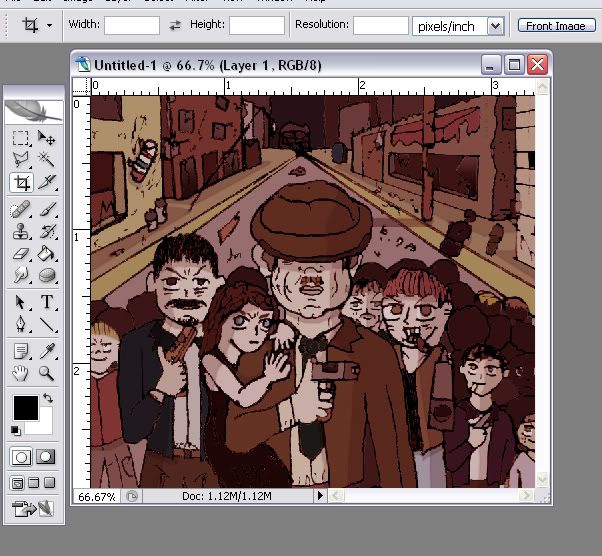Click the Doc: 1.12M/1.12M status text
Image resolution: width=602 pixels, height=556 pixels.
(x=227, y=496)
